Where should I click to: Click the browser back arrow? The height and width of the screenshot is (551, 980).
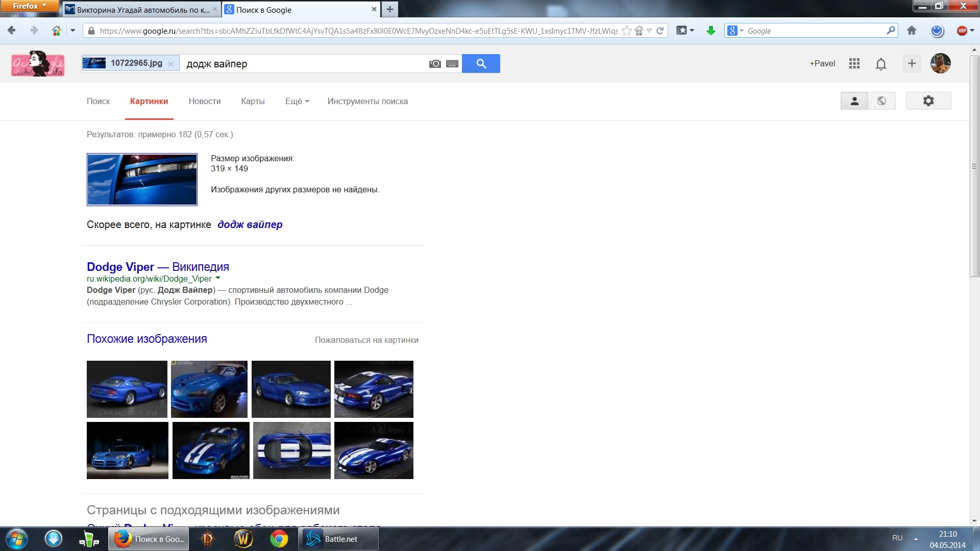[x=12, y=31]
